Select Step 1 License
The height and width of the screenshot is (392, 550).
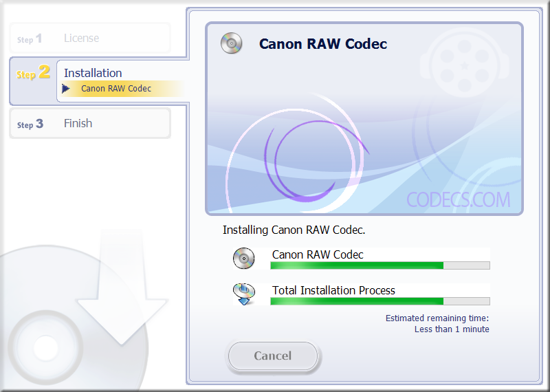[x=90, y=38]
